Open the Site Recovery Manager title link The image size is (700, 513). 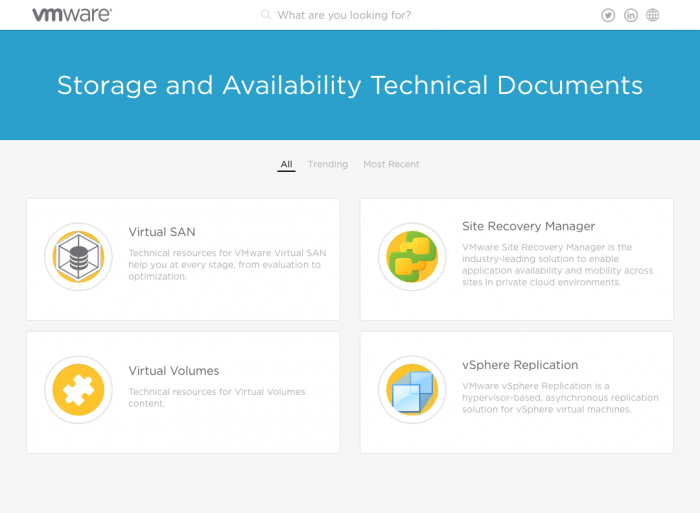click(x=529, y=226)
